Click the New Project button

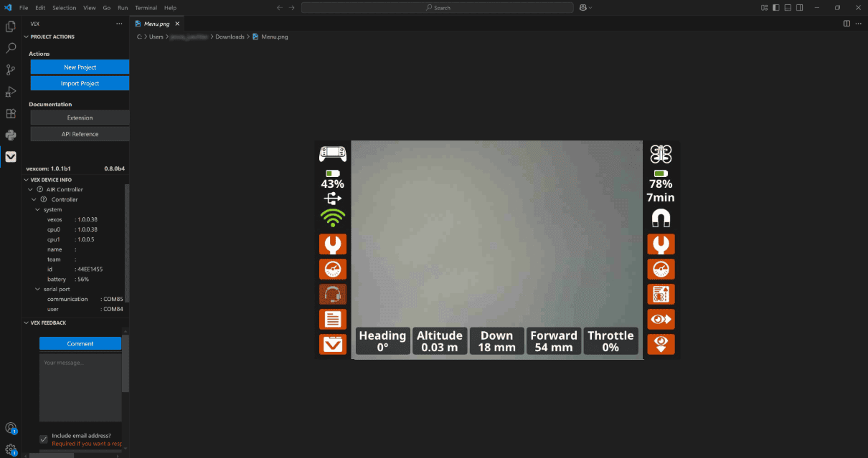(x=80, y=67)
